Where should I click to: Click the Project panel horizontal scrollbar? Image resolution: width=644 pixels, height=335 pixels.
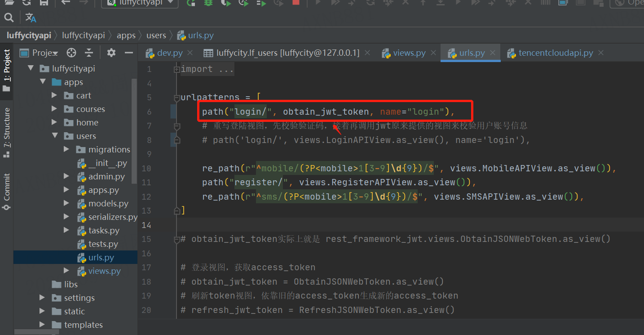coord(36,332)
